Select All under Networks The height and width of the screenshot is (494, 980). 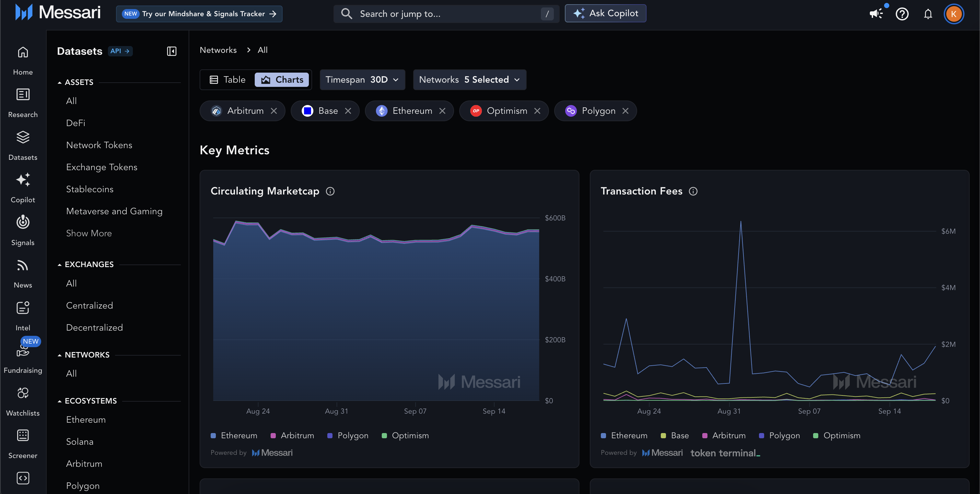pyautogui.click(x=72, y=374)
